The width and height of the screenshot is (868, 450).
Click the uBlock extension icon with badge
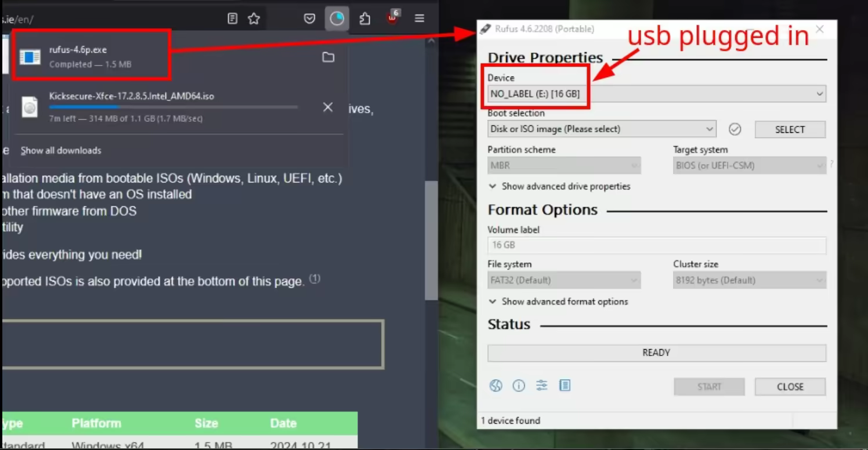[x=393, y=19]
